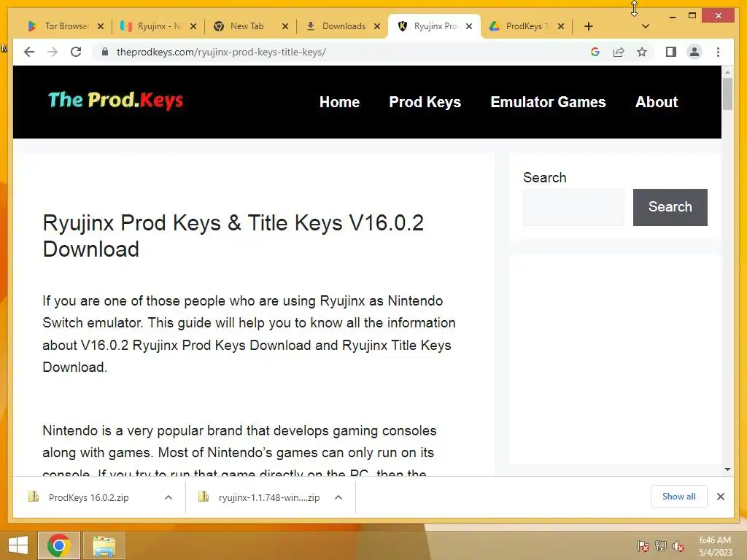Close the downloads bar

720,497
